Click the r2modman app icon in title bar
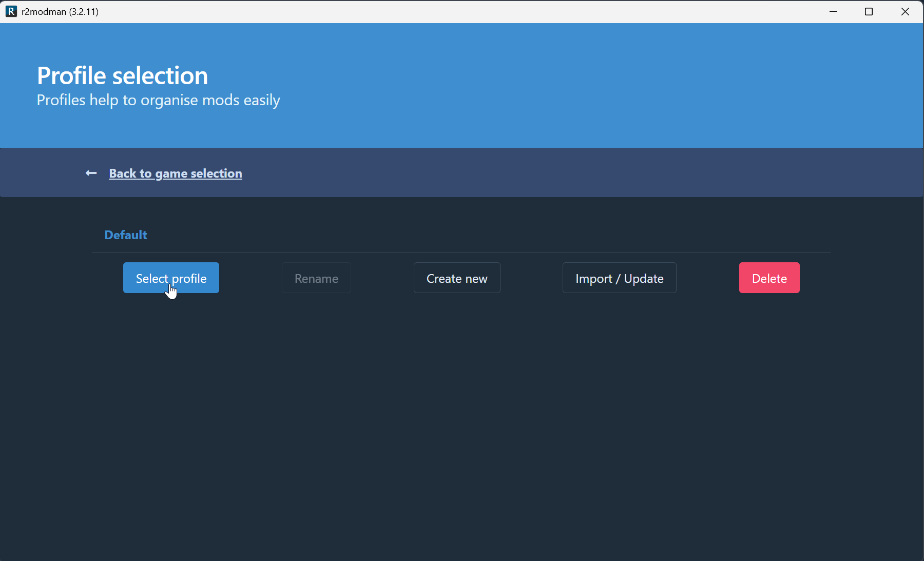The image size is (924, 561). pos(11,11)
